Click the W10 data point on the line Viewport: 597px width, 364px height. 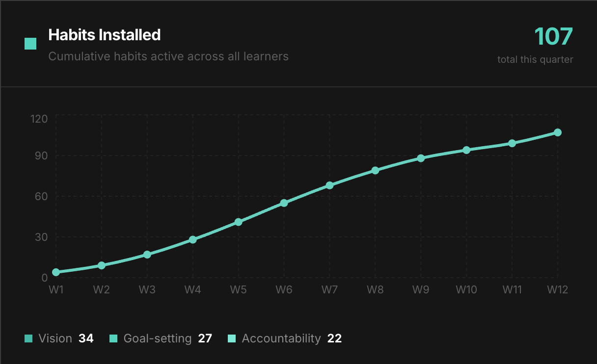[466, 150]
